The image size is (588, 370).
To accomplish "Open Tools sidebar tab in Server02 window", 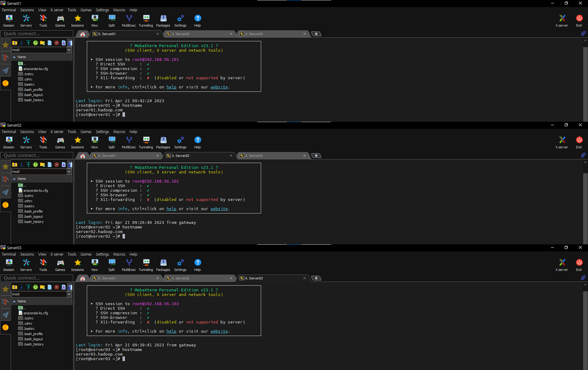I will tap(6, 179).
